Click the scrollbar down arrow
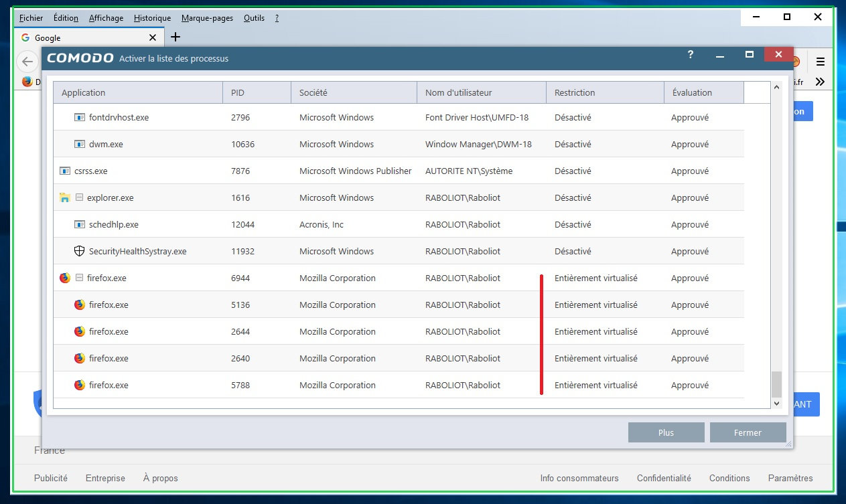 click(x=777, y=404)
